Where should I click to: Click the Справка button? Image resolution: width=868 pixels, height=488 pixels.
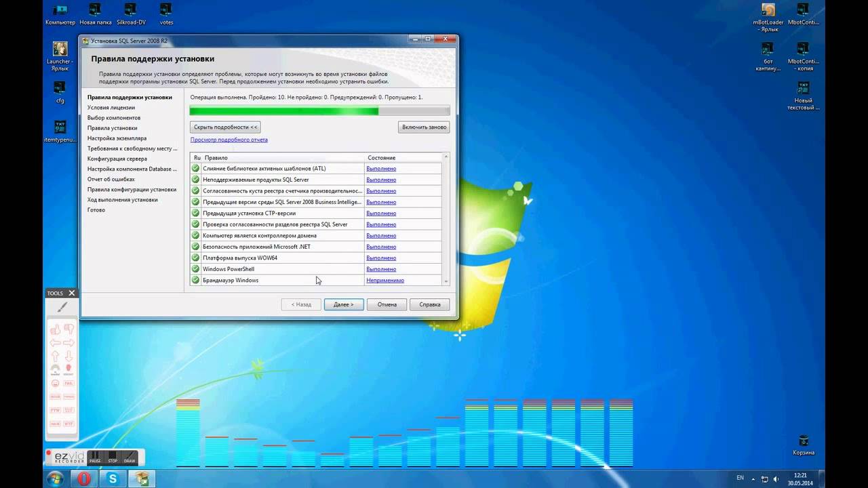coord(430,304)
